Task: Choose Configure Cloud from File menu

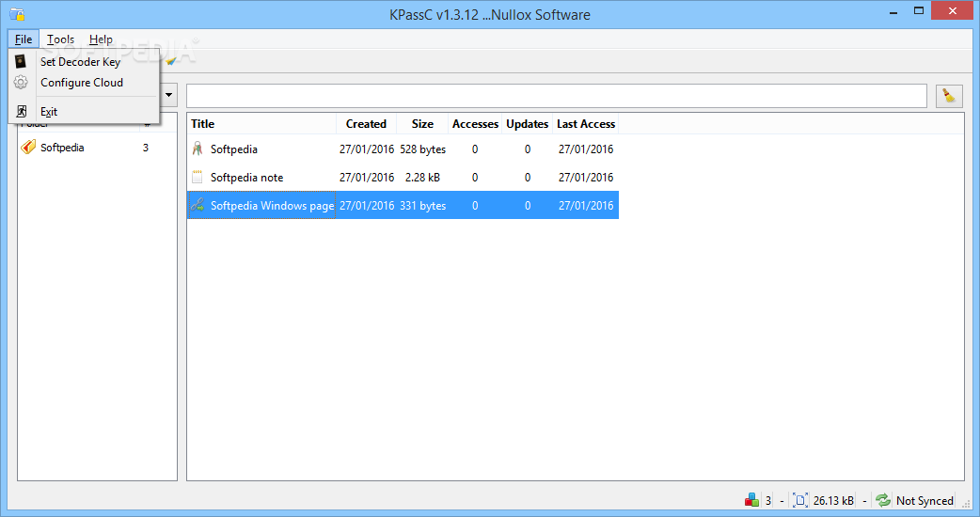Action: [x=85, y=83]
